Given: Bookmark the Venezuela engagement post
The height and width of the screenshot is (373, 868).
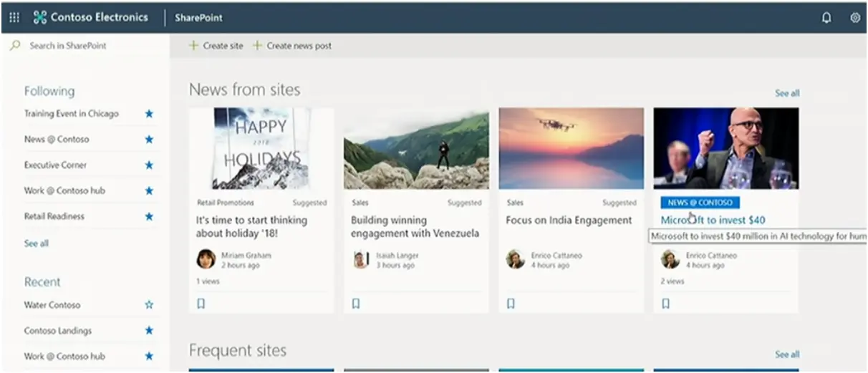Looking at the screenshot, I should pos(356,304).
